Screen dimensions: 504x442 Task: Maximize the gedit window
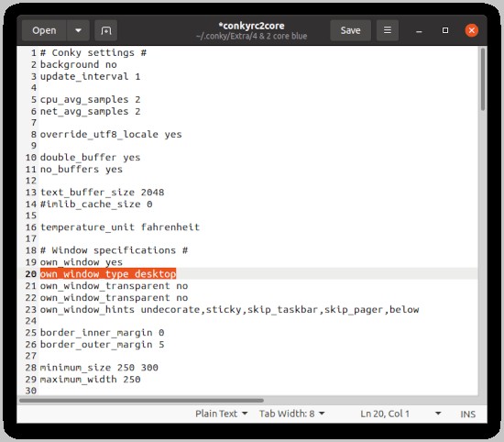[445, 30]
